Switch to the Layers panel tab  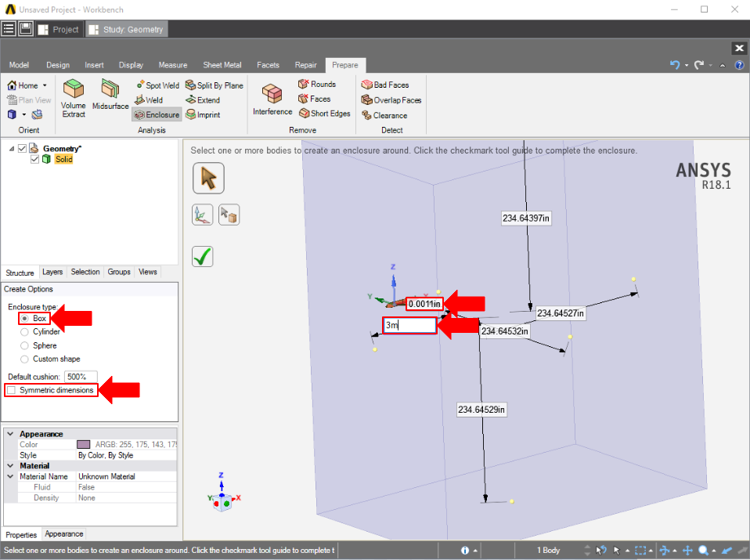coord(52,272)
